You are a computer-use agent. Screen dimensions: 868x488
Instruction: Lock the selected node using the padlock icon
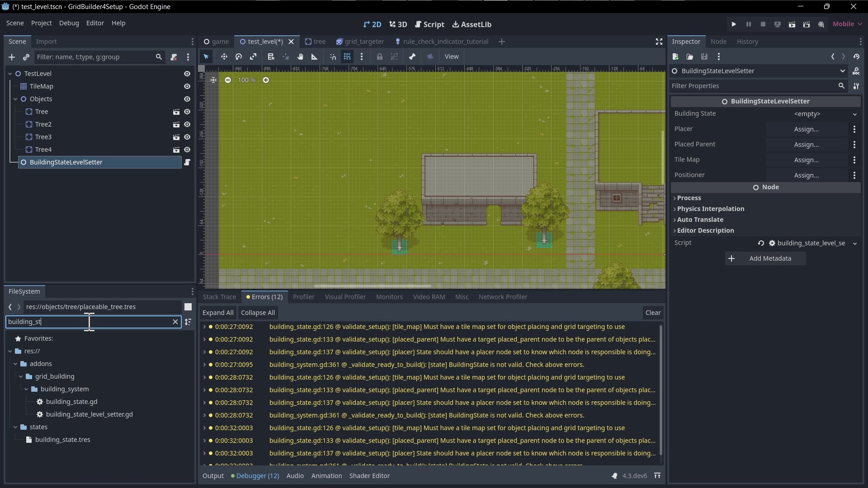click(380, 56)
